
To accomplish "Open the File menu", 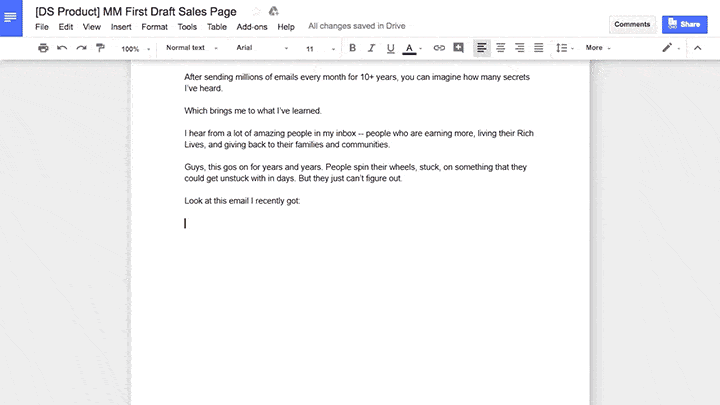I will click(x=42, y=27).
